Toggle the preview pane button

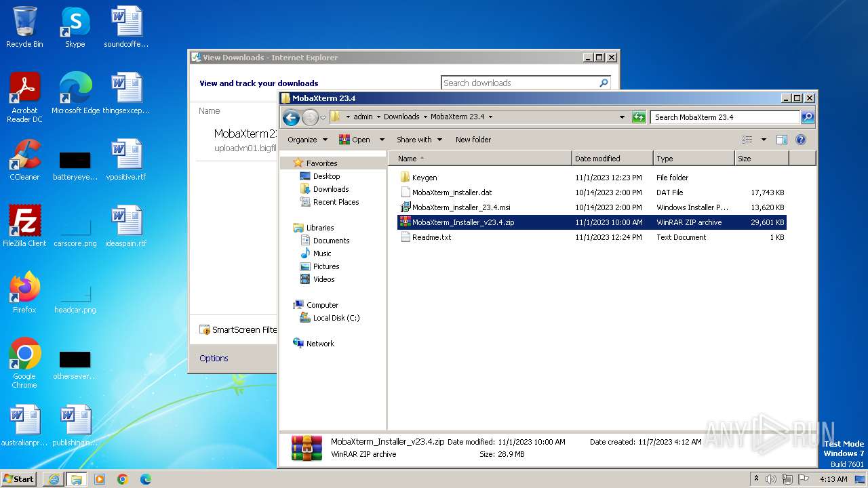(781, 140)
